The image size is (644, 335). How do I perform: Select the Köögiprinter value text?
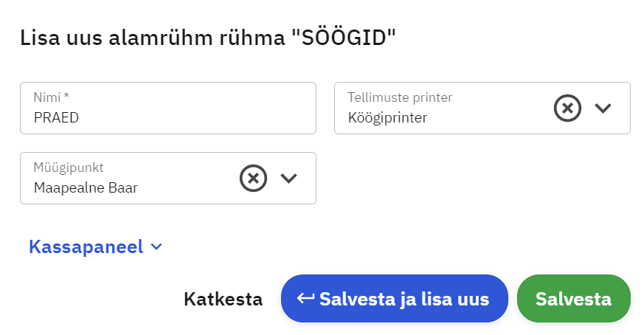387,117
